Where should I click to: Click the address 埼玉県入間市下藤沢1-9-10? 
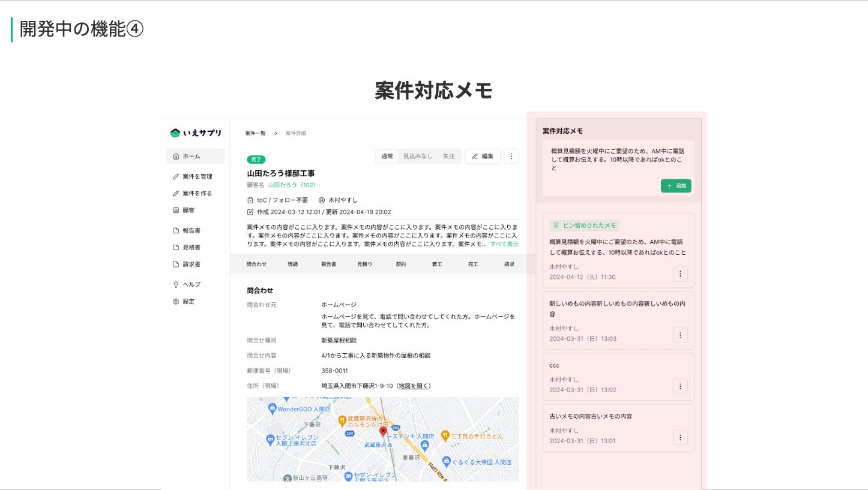357,386
